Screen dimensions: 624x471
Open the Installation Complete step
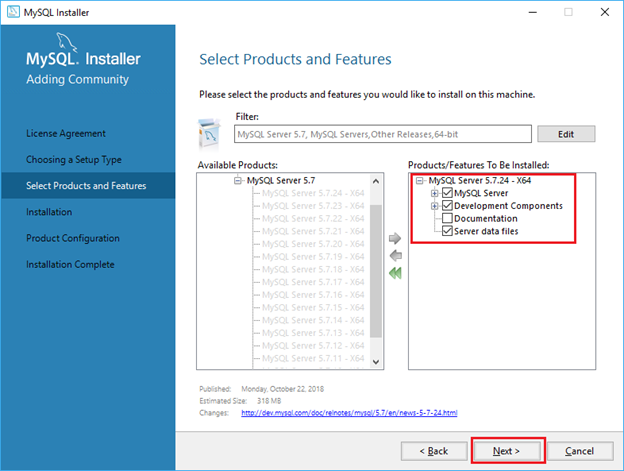point(70,265)
